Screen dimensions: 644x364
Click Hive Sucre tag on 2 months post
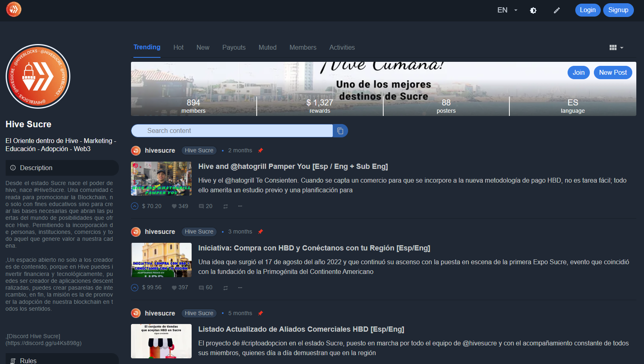(199, 151)
